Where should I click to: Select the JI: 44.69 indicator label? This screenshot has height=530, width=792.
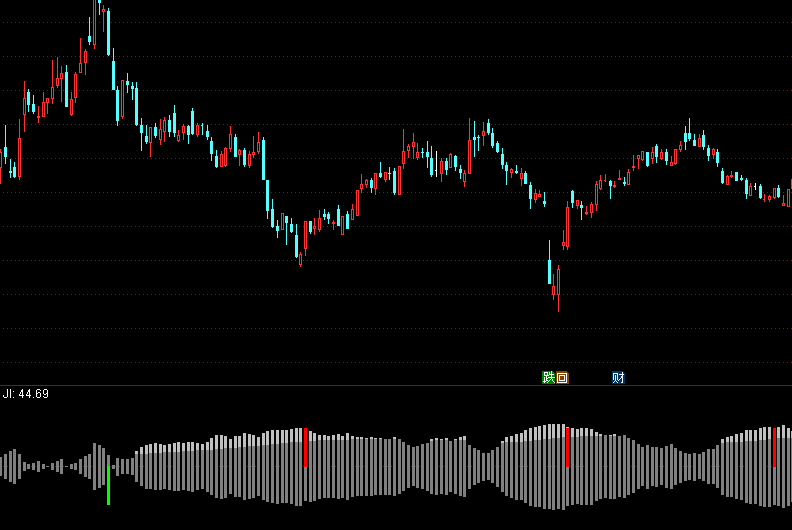25,394
